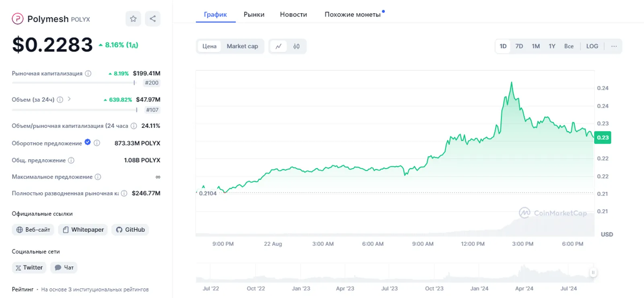Open the Чат social link
Viewport: 644px width, 298px height.
tap(64, 267)
